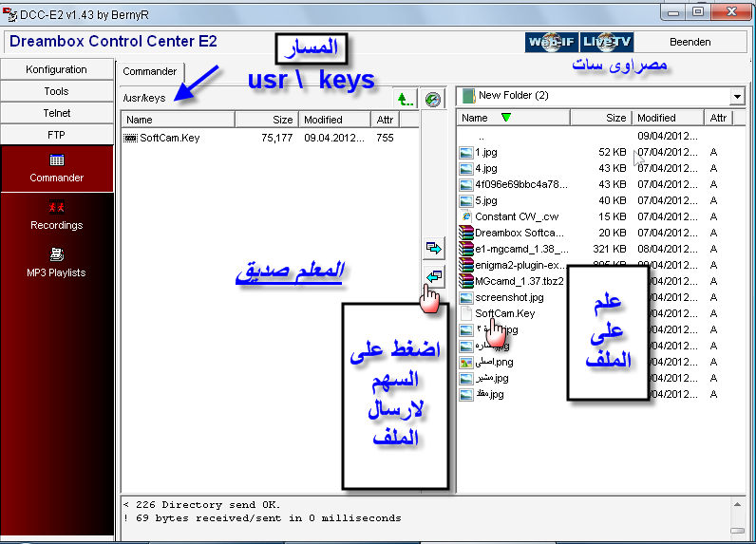
Task: Click the Commander grid icon in sidebar
Action: 56,159
